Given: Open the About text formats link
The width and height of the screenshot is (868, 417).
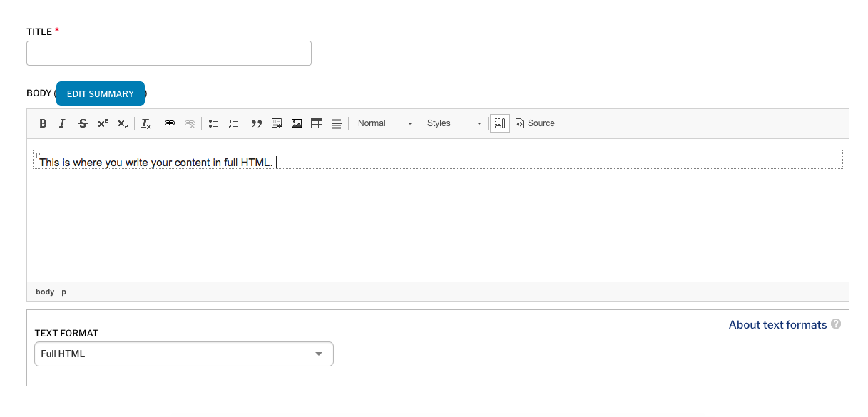Looking at the screenshot, I should point(777,324).
